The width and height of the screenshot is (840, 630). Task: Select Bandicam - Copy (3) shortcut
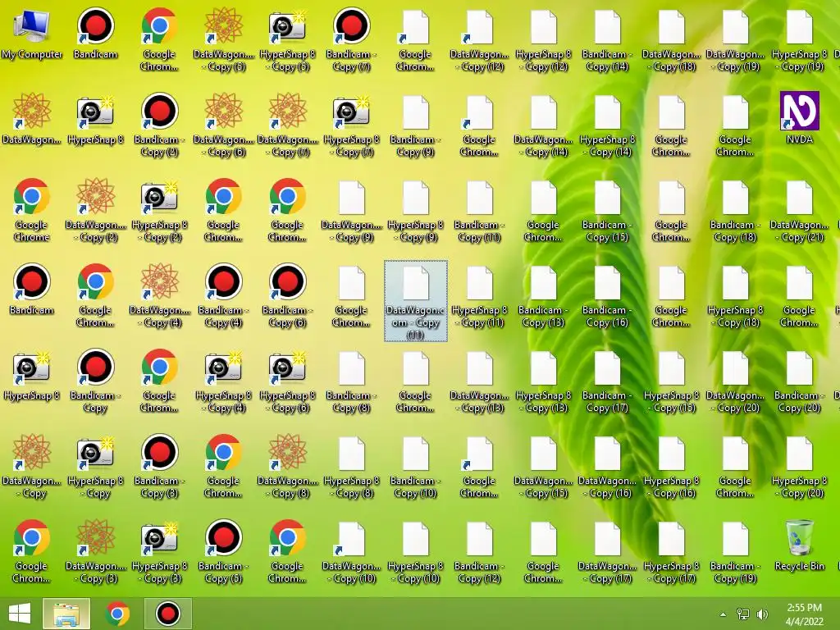point(159,467)
